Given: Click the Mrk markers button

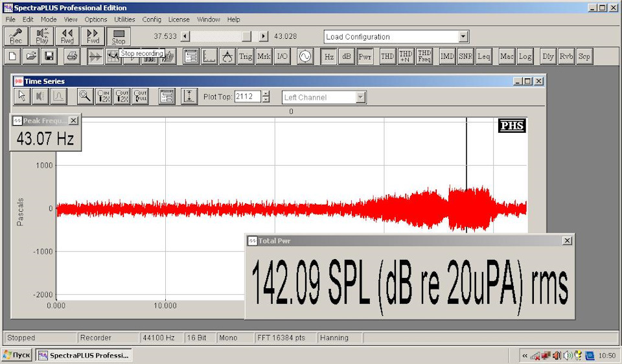Looking at the screenshot, I should 264,56.
